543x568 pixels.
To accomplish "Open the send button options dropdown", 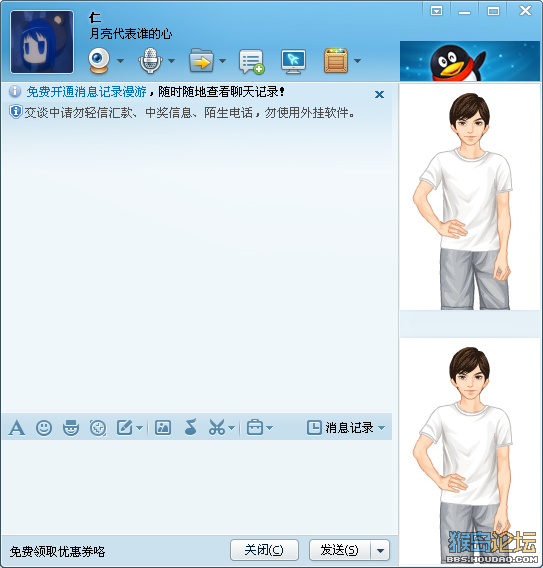I will coord(380,551).
